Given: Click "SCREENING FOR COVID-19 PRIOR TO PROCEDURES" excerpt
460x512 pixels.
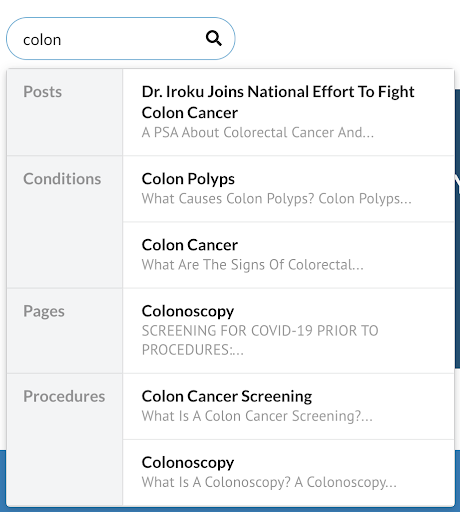Looking at the screenshot, I should [x=260, y=340].
